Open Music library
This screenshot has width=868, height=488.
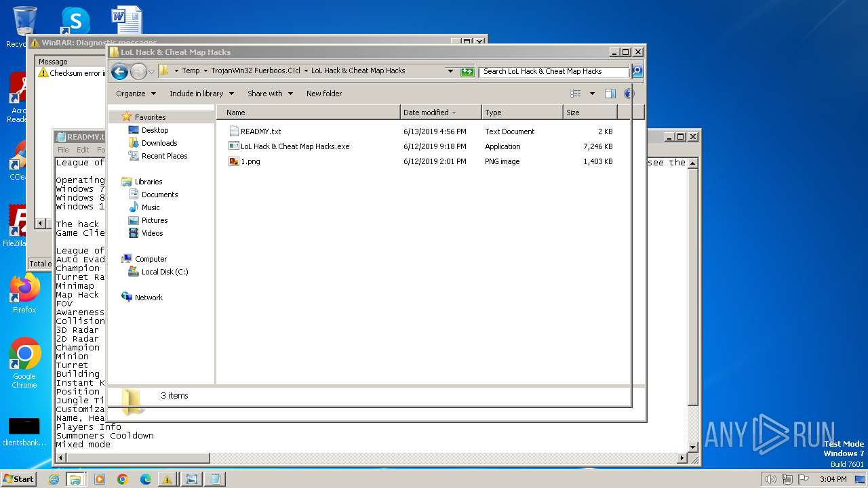tap(151, 207)
